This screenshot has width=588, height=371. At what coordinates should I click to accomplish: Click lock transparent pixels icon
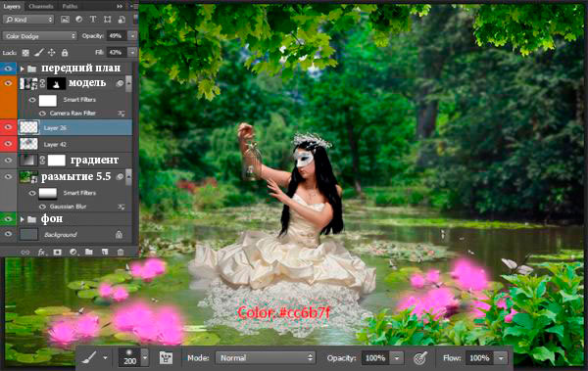tap(25, 53)
